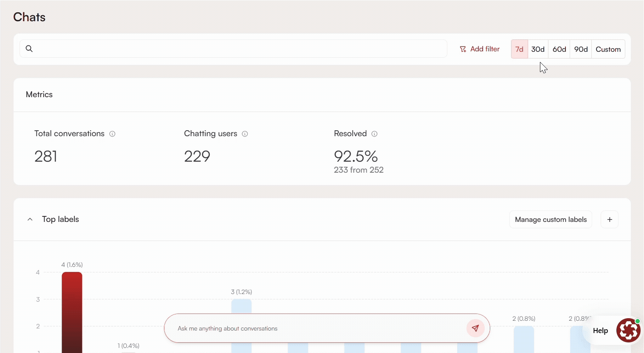Switch time range to 60d

(x=559, y=49)
